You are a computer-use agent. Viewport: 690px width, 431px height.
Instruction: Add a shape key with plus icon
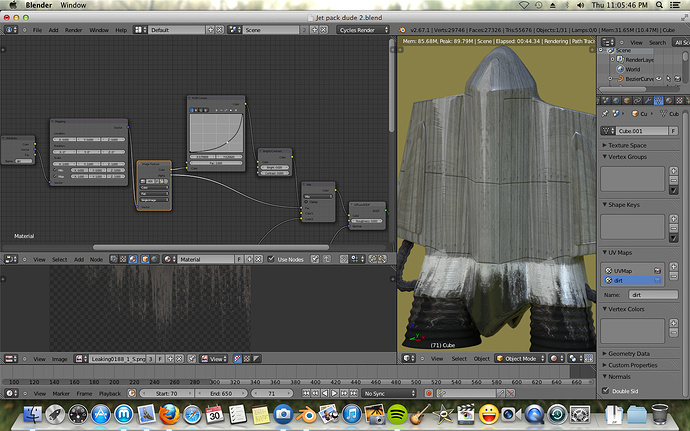click(x=673, y=219)
